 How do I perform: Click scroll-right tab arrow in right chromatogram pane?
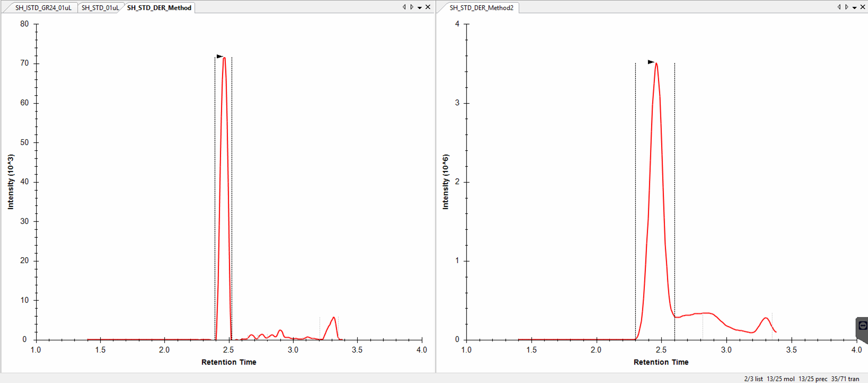(846, 7)
